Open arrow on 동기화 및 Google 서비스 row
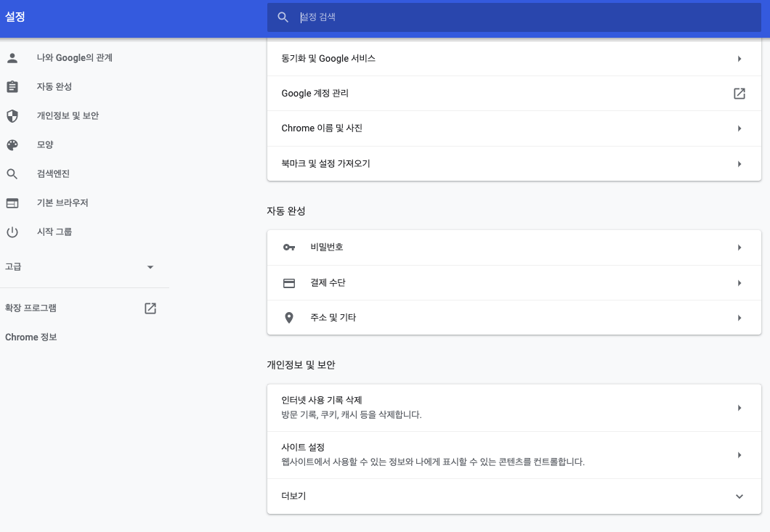Screen dimensions: 770x532 [739, 59]
